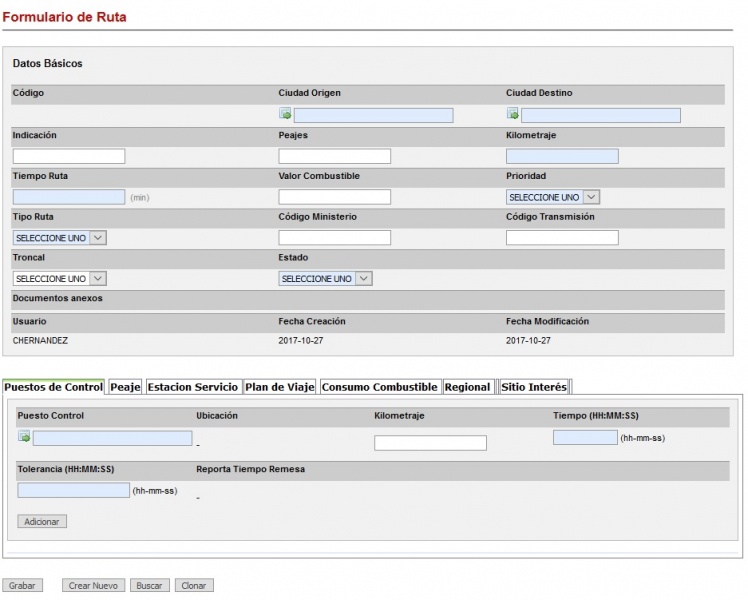Open the Tipo Ruta dropdown

60,238
